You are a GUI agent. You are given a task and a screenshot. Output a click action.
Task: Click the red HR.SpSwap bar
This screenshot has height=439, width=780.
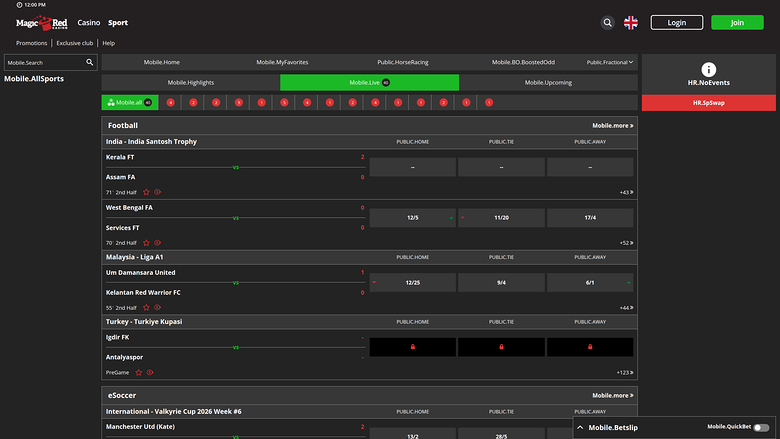[x=709, y=102]
